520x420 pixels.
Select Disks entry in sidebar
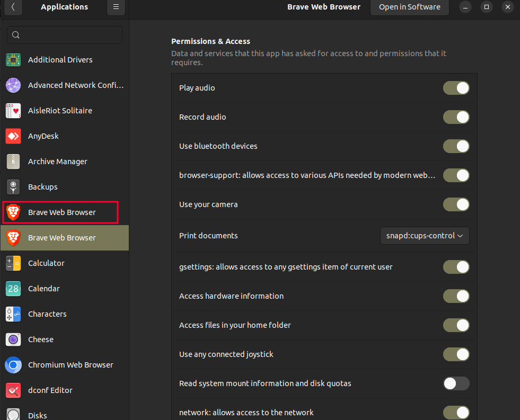65,413
